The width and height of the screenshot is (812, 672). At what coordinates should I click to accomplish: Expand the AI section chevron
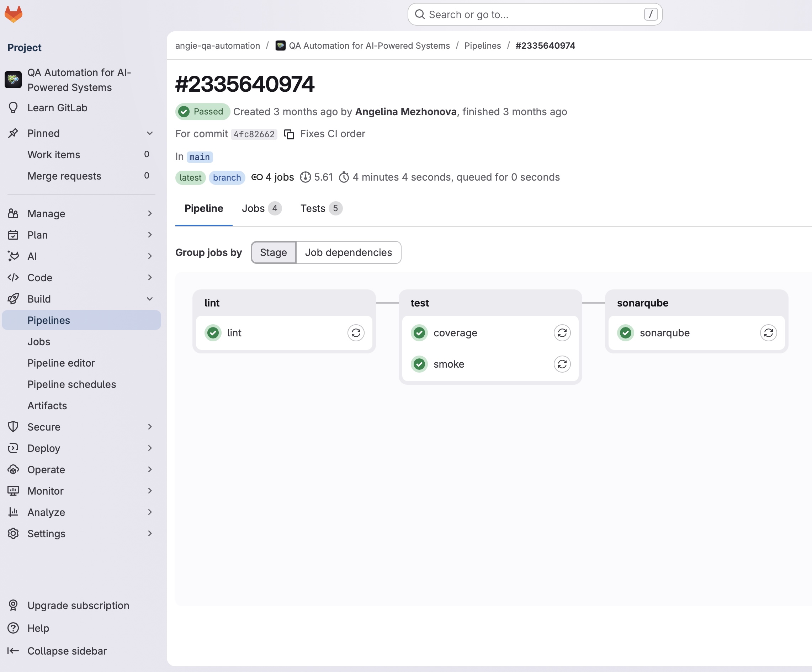pos(150,256)
